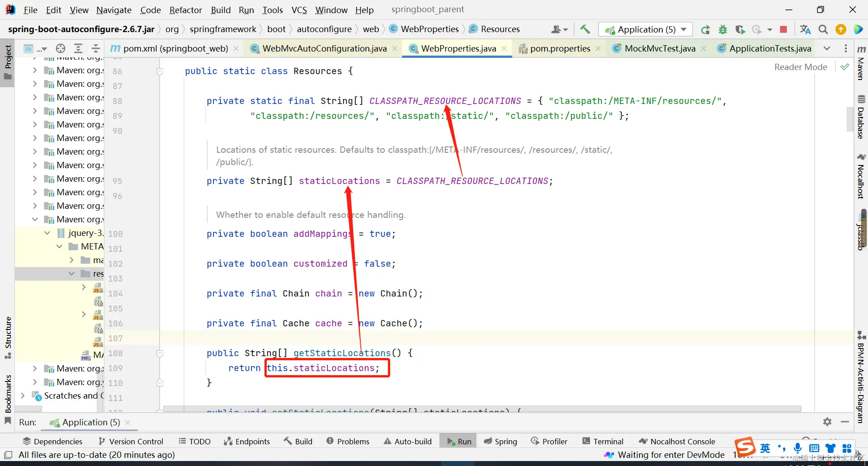Click the editor vertical scrollbar thumb
Screen dimensions: 868x466
(x=849, y=119)
